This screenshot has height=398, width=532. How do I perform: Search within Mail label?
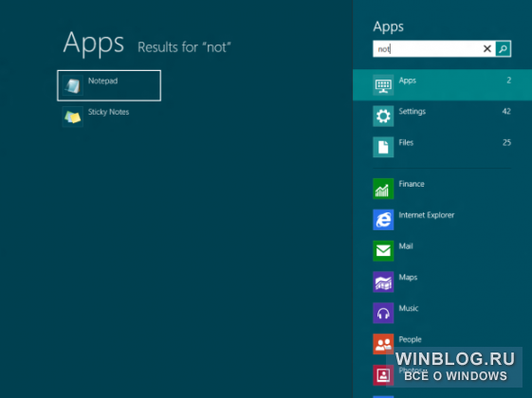[406, 246]
